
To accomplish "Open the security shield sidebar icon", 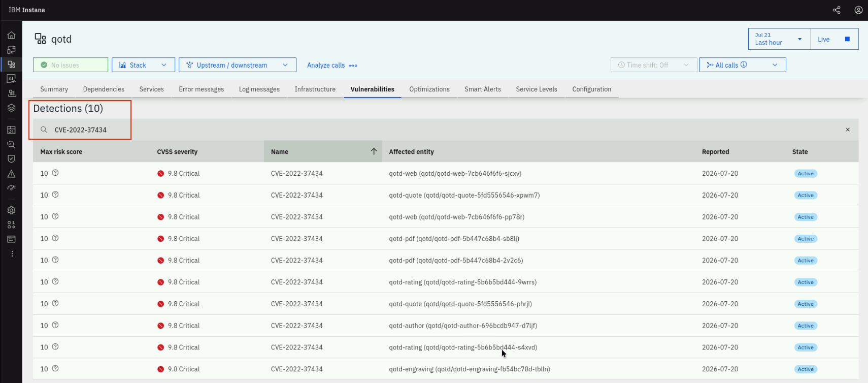I will pos(11,159).
